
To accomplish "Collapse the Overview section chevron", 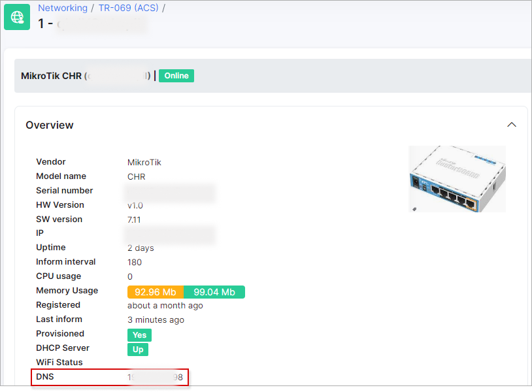I will pyautogui.click(x=512, y=125).
